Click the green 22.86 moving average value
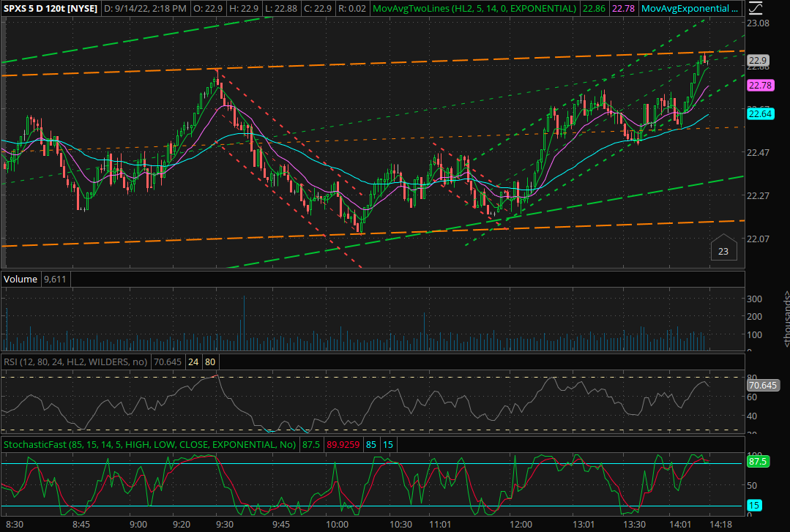This screenshot has width=790, height=532. pyautogui.click(x=596, y=9)
